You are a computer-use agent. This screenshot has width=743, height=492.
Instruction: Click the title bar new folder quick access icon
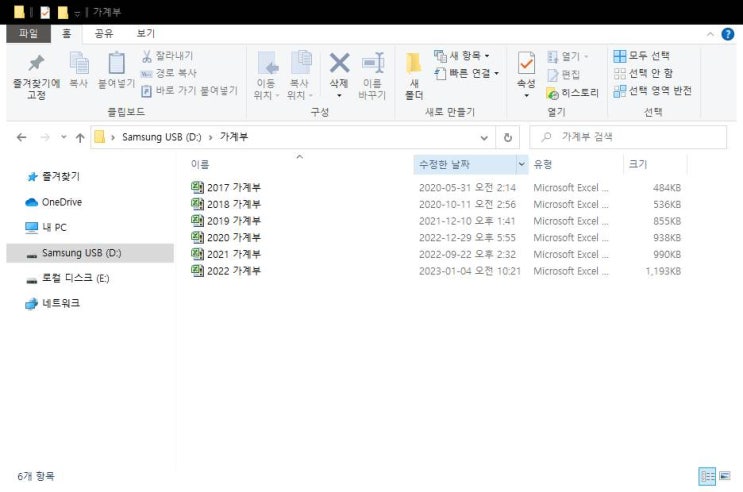coord(63,12)
